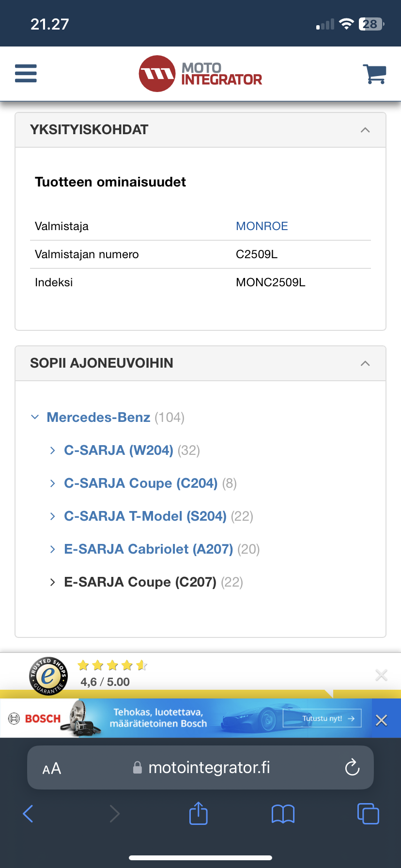Image resolution: width=401 pixels, height=868 pixels.
Task: Go back to the previous page
Action: [x=28, y=814]
